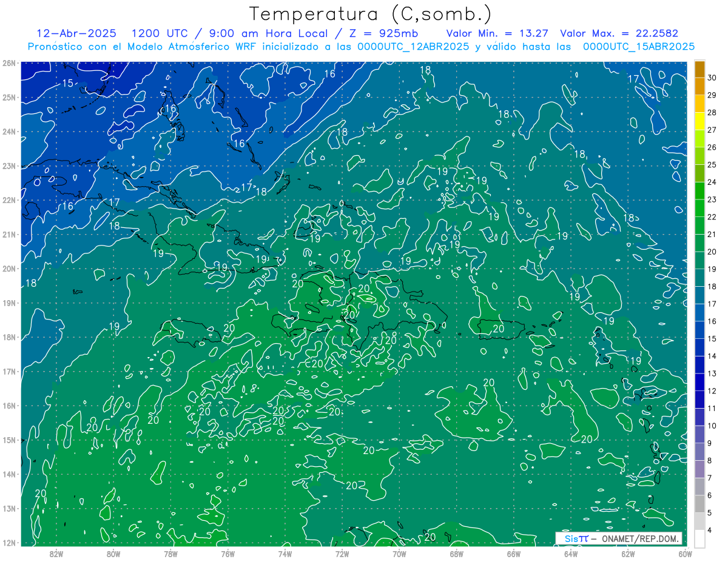This screenshot has width=728, height=562.
Task: Click the '12N' latitude axis label
Action: click(9, 543)
